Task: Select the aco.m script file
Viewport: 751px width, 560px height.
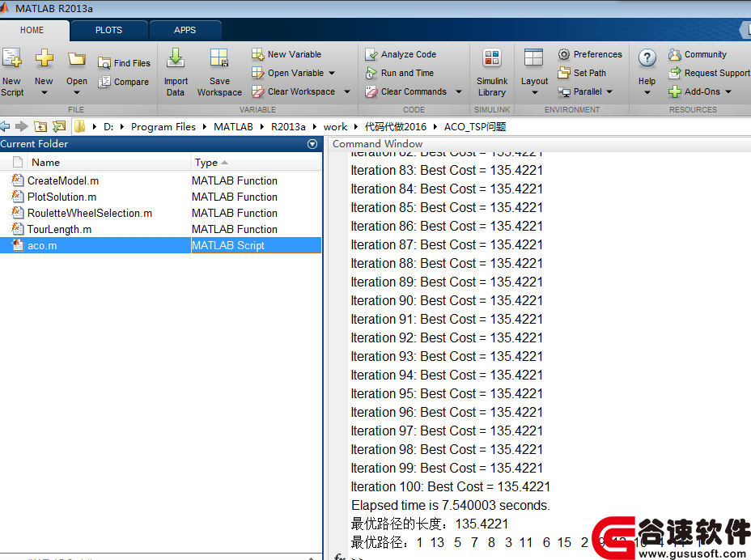Action: (160, 245)
